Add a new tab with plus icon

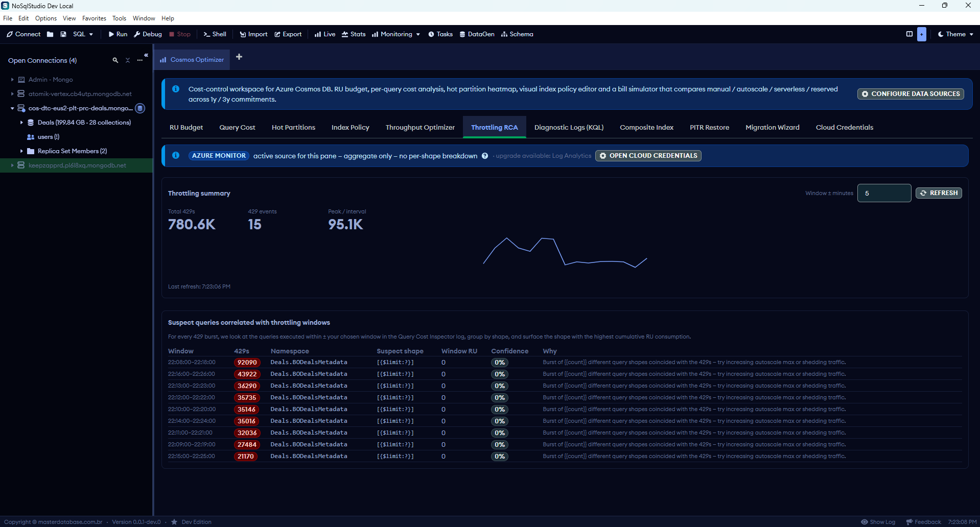[239, 57]
